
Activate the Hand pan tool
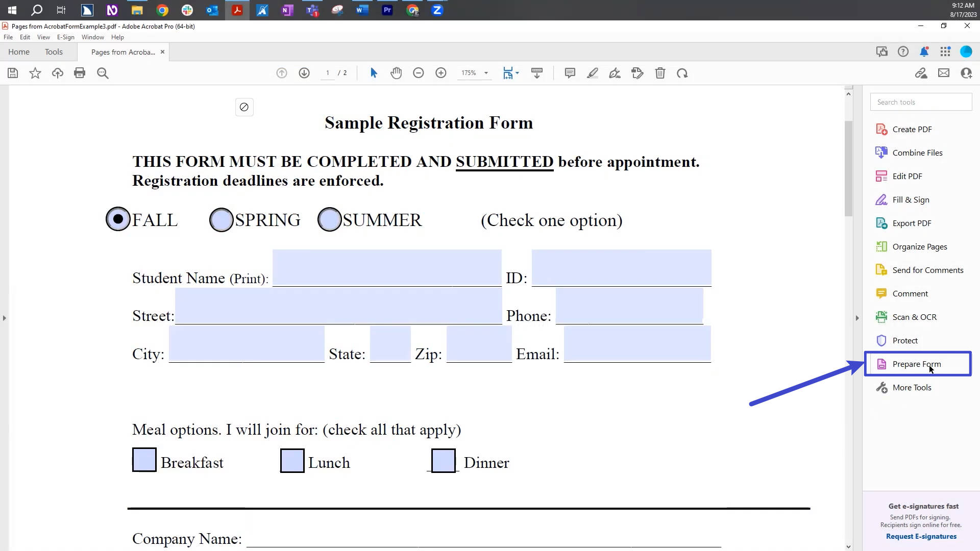[x=396, y=73]
